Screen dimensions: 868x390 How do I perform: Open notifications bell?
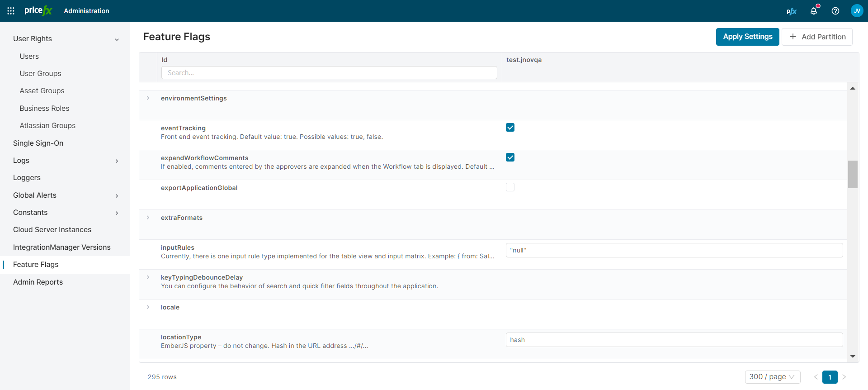tap(814, 11)
